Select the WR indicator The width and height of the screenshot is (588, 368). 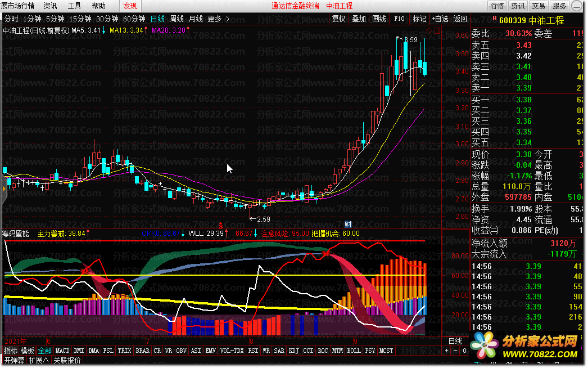click(x=266, y=351)
